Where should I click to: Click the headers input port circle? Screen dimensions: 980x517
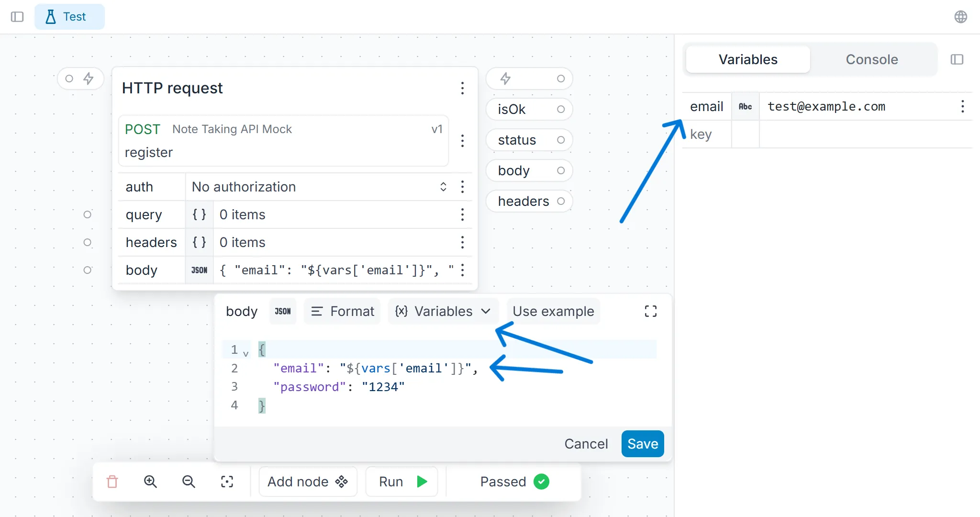point(87,242)
